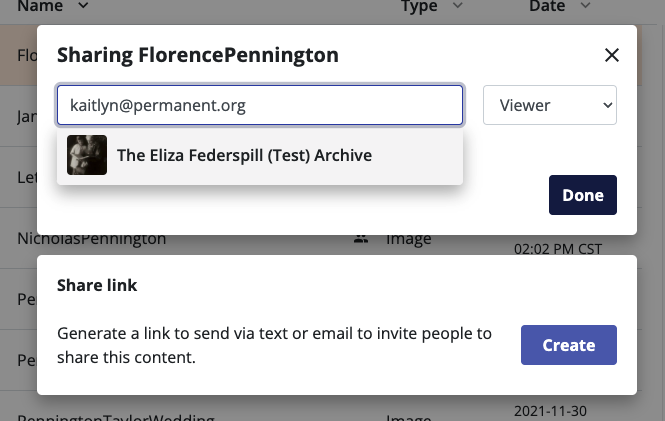Click the Type column header label
Viewport: 665px width, 421px height.
tap(419, 6)
